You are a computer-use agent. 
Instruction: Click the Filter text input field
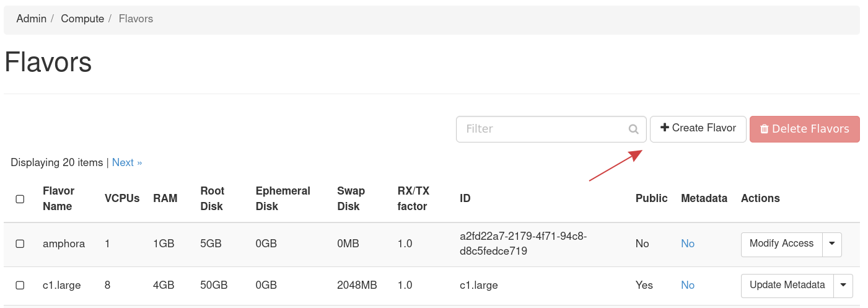[542, 129]
